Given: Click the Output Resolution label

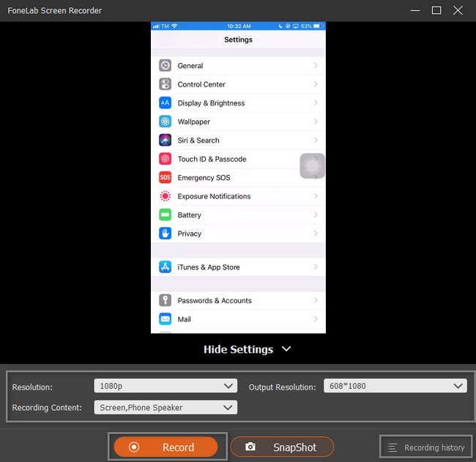Looking at the screenshot, I should (x=283, y=387).
